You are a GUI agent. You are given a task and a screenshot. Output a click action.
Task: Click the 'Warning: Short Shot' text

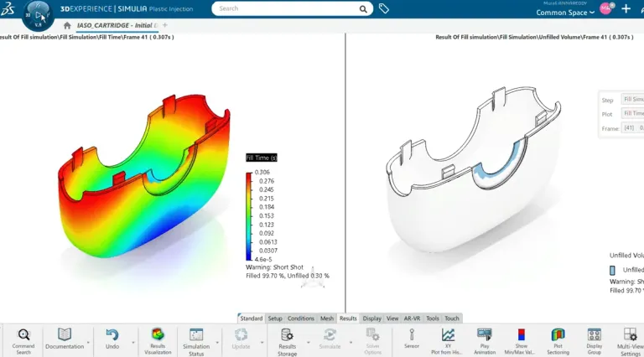[x=274, y=267]
